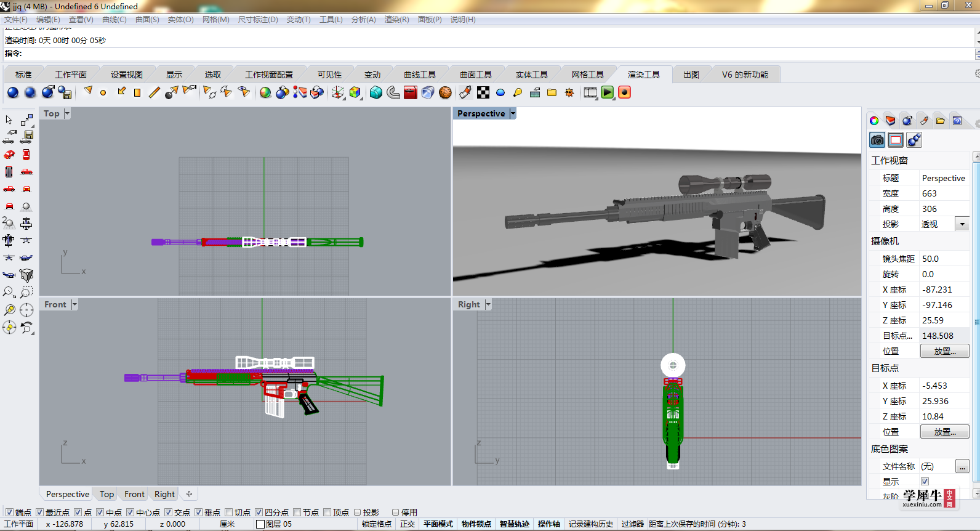Click the red rectangle wallpaper icon in panel
This screenshot has width=980, height=531.
pos(896,140)
